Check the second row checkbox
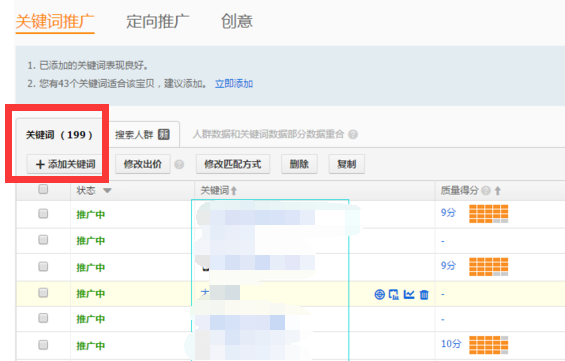 [x=43, y=240]
